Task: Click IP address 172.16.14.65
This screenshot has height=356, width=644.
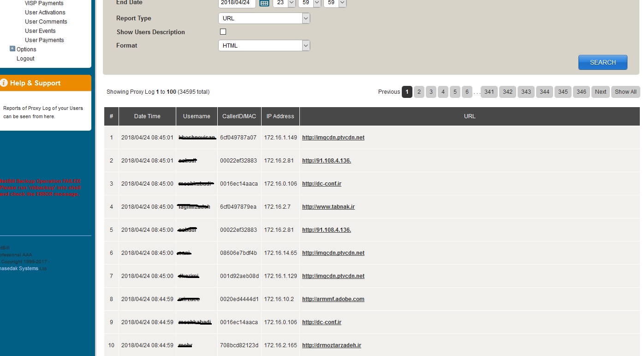Action: click(280, 253)
